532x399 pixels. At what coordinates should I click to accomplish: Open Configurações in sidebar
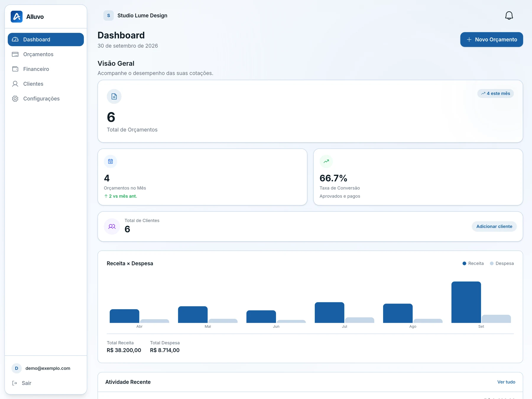point(46,98)
